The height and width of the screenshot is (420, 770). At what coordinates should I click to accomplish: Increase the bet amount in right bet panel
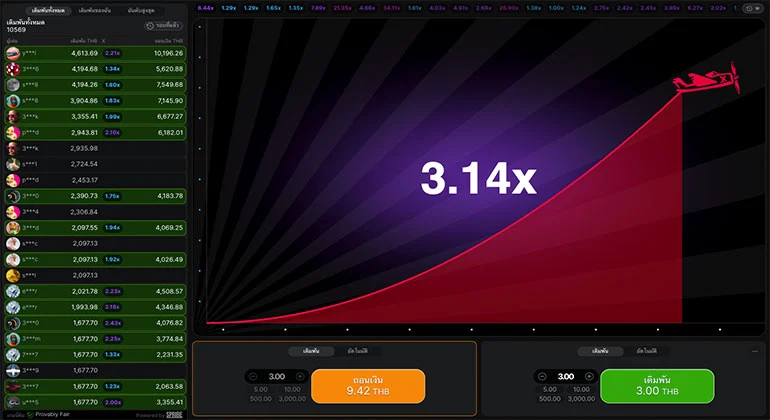(x=590, y=376)
